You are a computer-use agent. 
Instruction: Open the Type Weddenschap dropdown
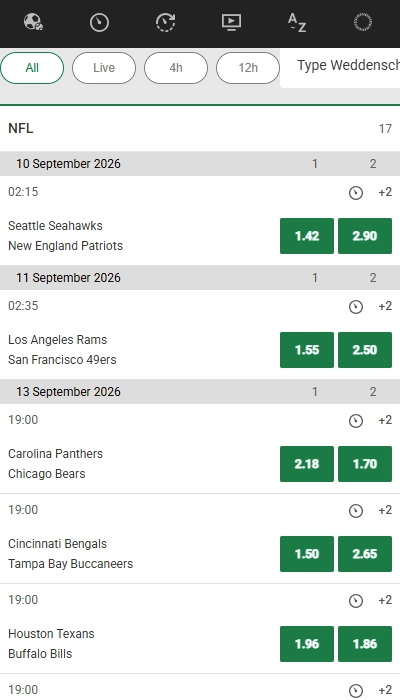tap(340, 68)
